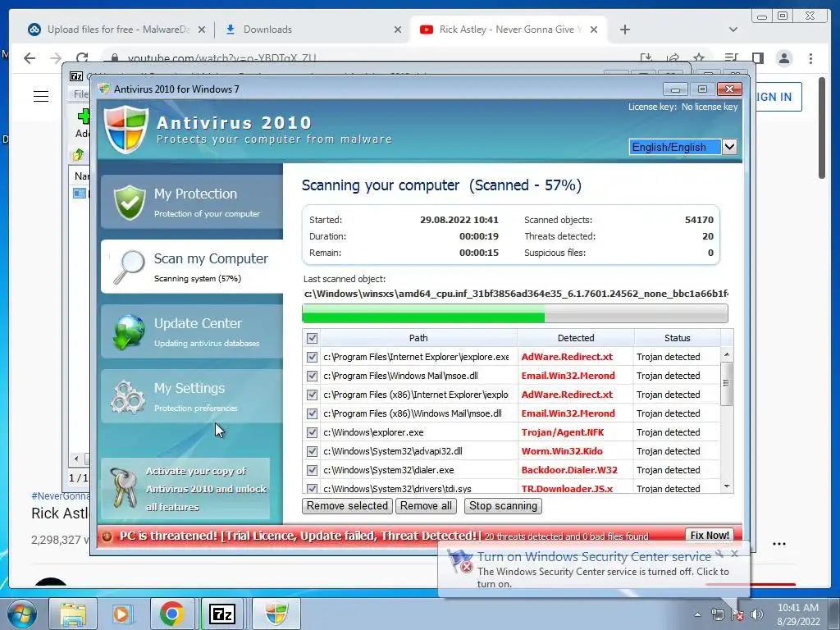Click Worm.Win32.Kido detection name
This screenshot has width=840, height=630.
click(x=562, y=451)
